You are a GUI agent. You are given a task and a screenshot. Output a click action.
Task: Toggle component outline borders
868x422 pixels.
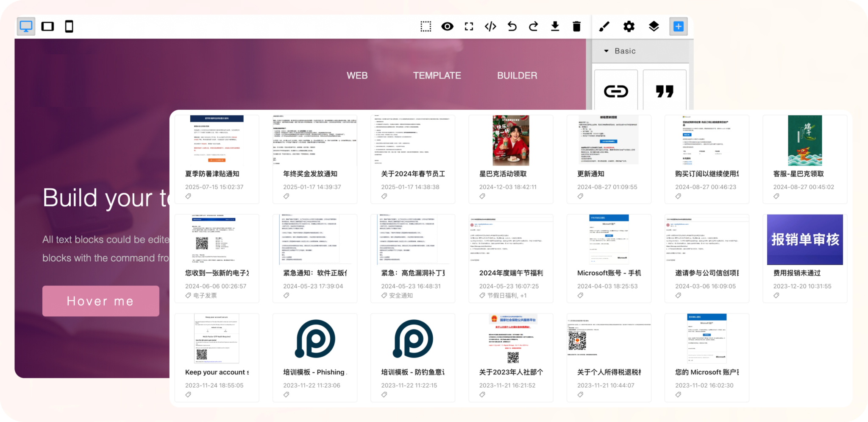[426, 26]
